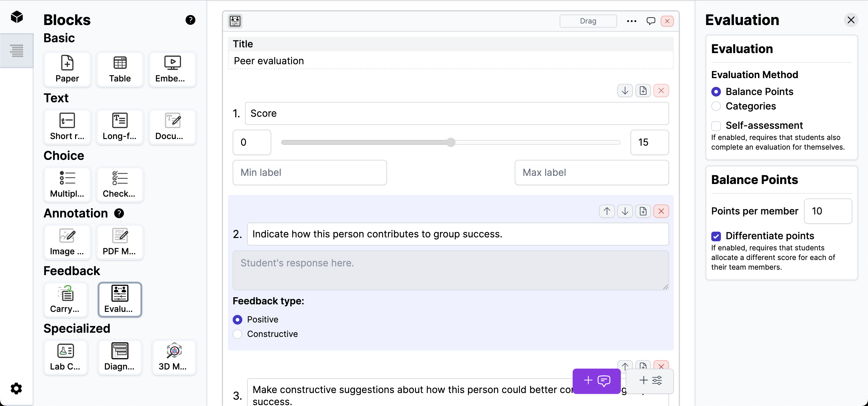
Task: Select Constructive feedback type
Action: tap(237, 334)
